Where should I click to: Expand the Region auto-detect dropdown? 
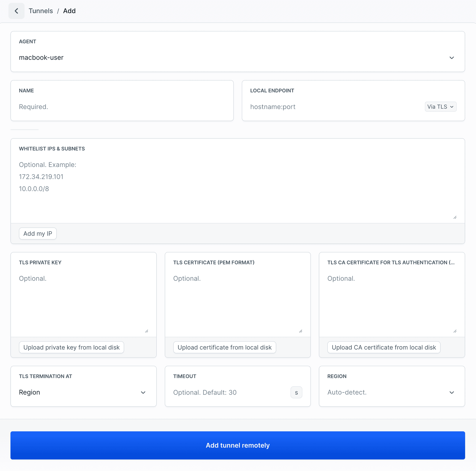coord(391,392)
